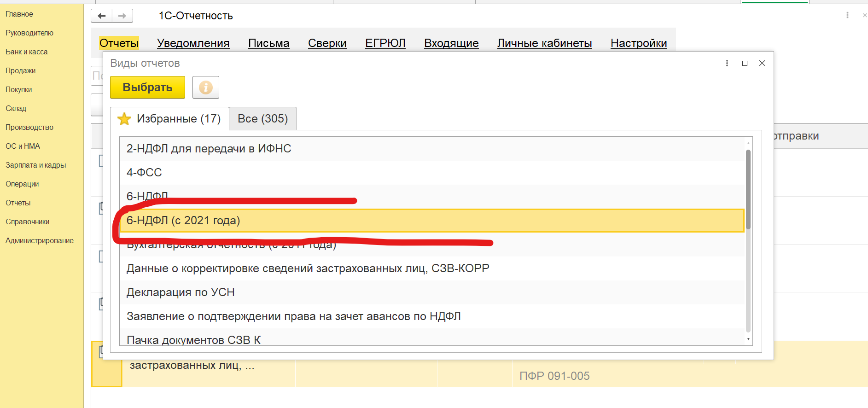Open Покупки in the sidebar
This screenshot has height=408, width=868.
pos(19,90)
